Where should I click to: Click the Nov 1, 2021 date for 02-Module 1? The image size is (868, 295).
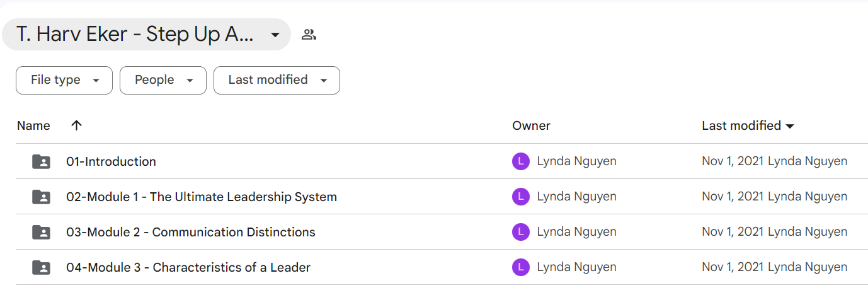coord(733,197)
